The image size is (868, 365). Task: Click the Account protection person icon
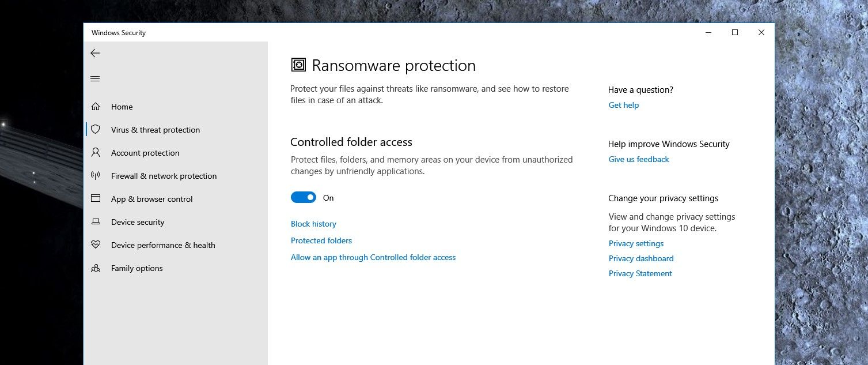(x=96, y=153)
